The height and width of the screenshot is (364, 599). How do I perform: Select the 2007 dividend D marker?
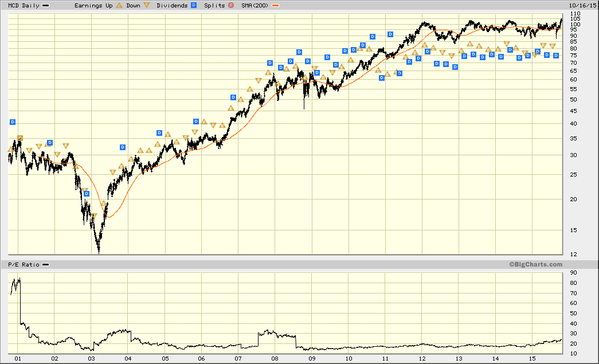[233, 97]
